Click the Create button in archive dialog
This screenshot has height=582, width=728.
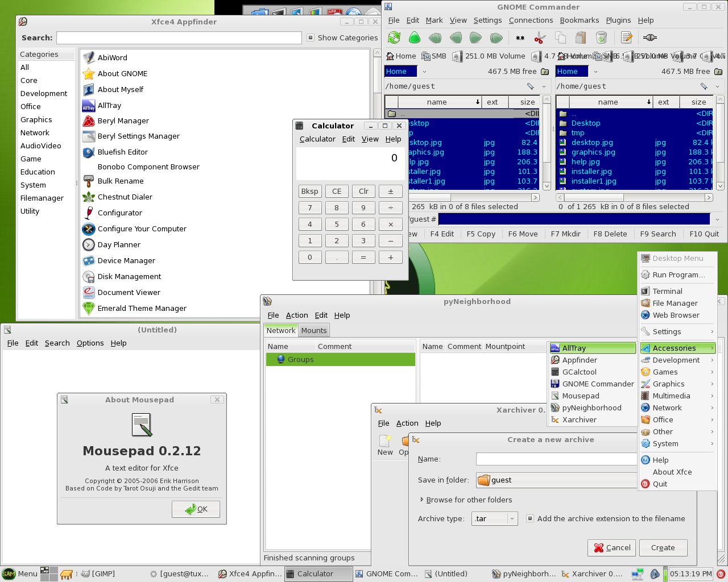pyautogui.click(x=663, y=548)
